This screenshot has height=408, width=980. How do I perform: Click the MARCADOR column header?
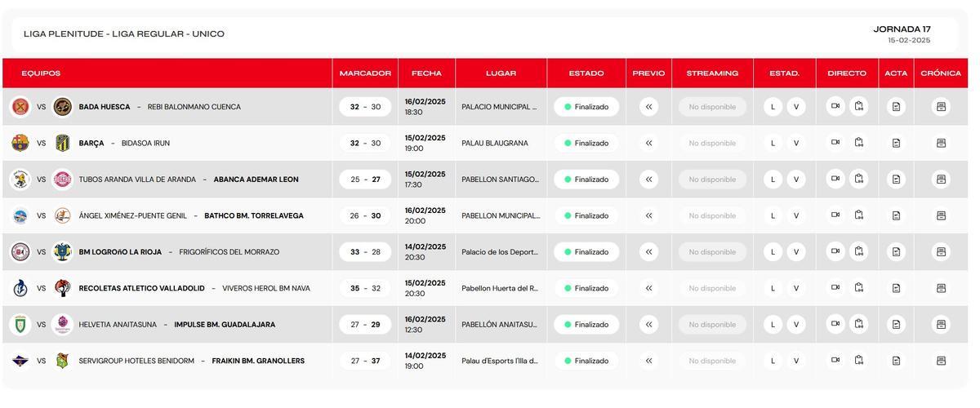click(365, 73)
